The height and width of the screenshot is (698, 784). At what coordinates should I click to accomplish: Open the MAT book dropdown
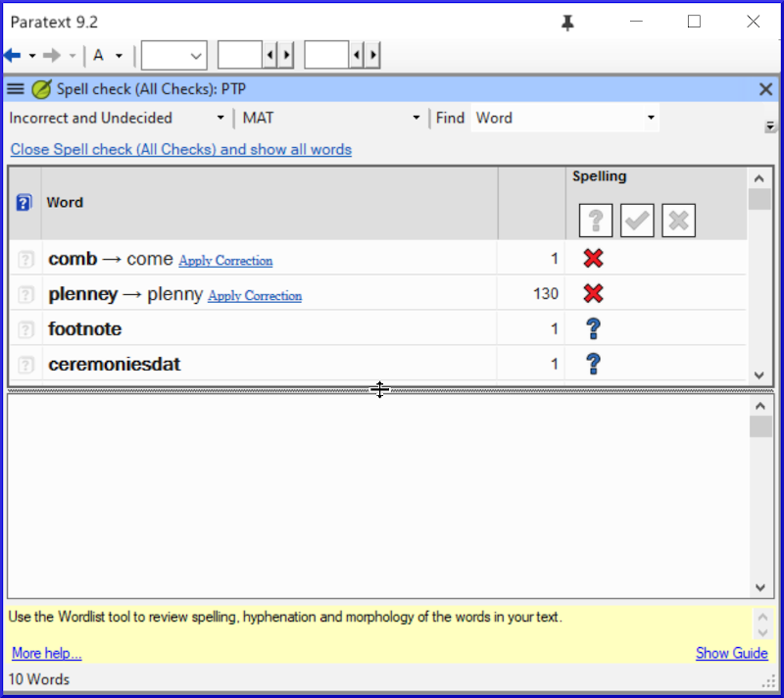click(x=416, y=119)
